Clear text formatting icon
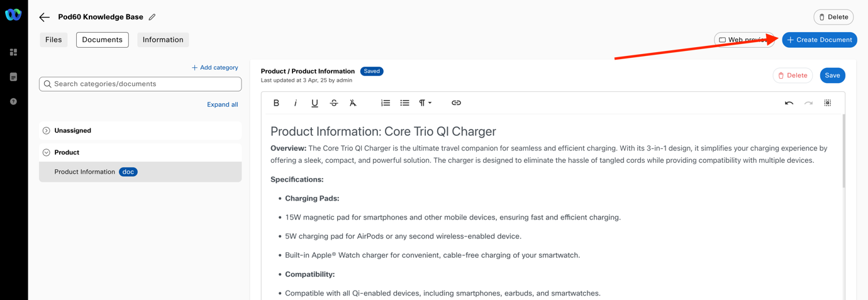 pyautogui.click(x=353, y=103)
